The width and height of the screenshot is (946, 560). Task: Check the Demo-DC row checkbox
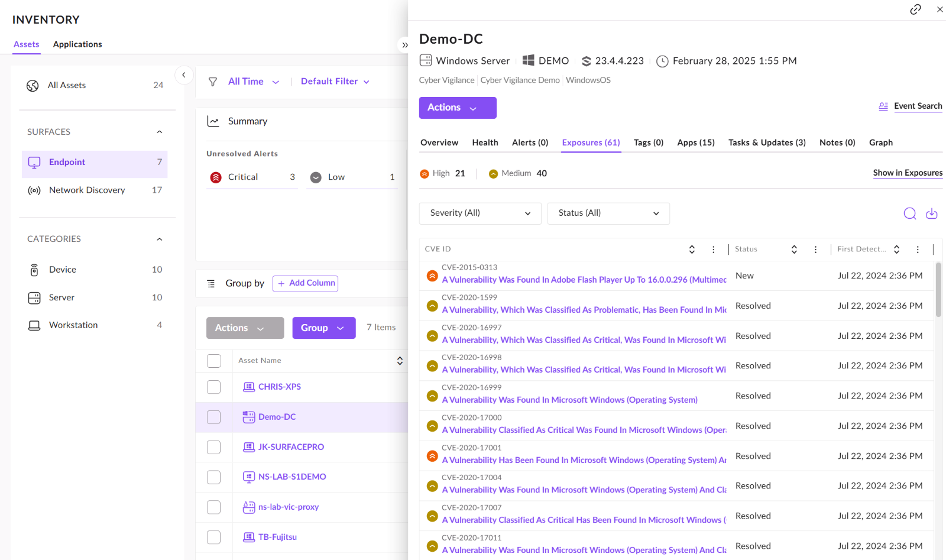click(214, 417)
